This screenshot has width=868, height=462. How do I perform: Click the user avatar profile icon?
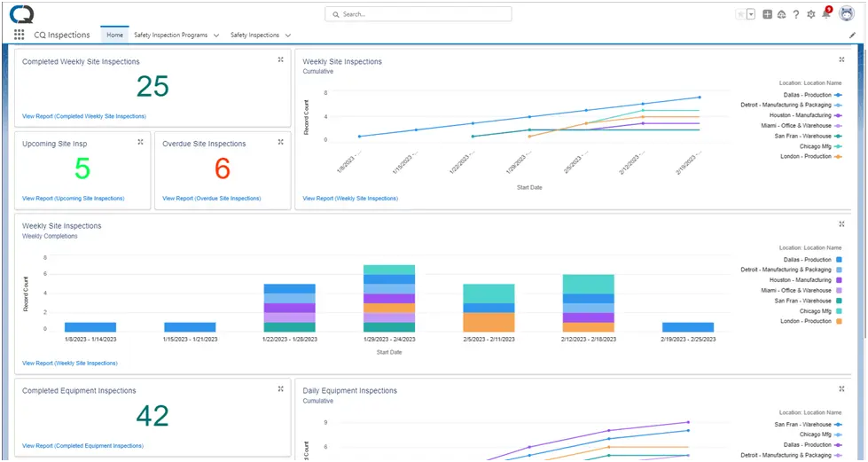click(847, 14)
